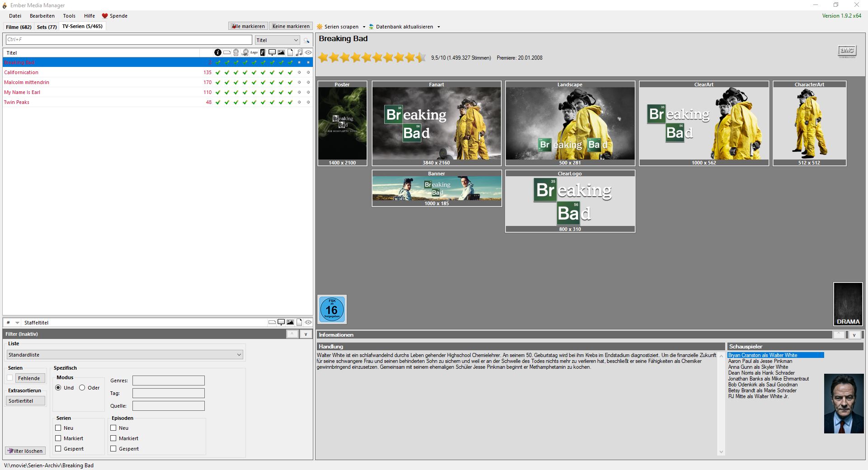Switch to Sets (77) tab
868x470 pixels.
pos(47,27)
